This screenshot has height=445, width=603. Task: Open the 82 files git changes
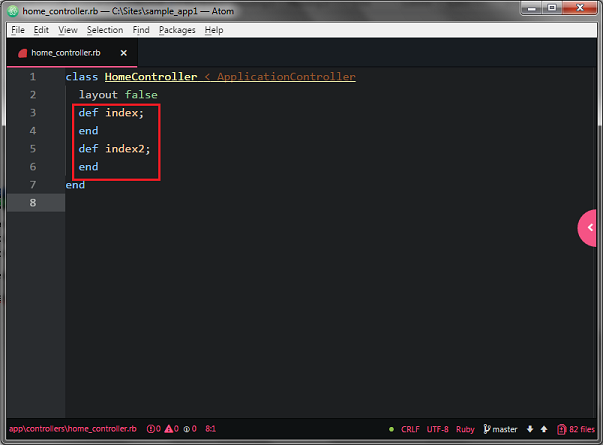click(576, 429)
